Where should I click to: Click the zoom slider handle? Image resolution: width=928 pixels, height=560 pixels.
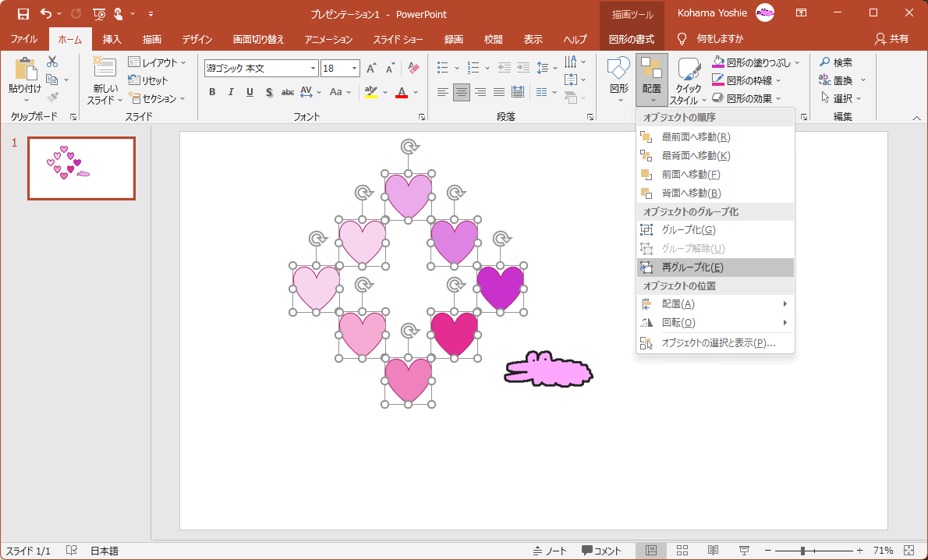803,551
